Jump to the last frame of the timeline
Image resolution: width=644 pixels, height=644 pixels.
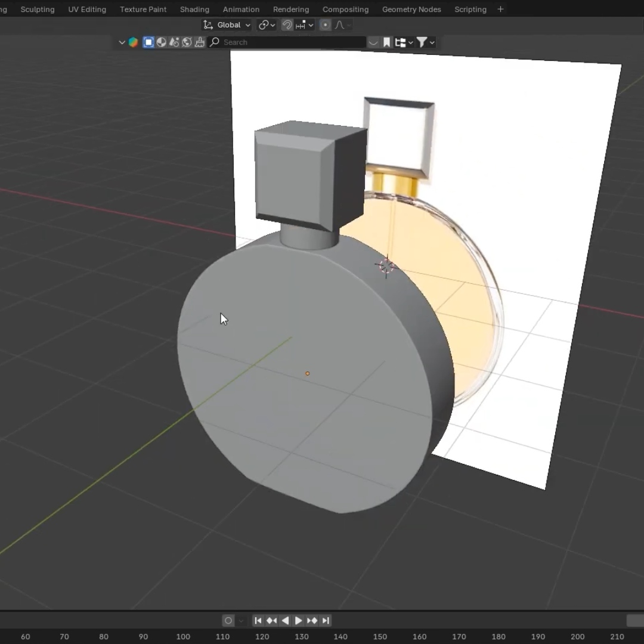click(326, 621)
